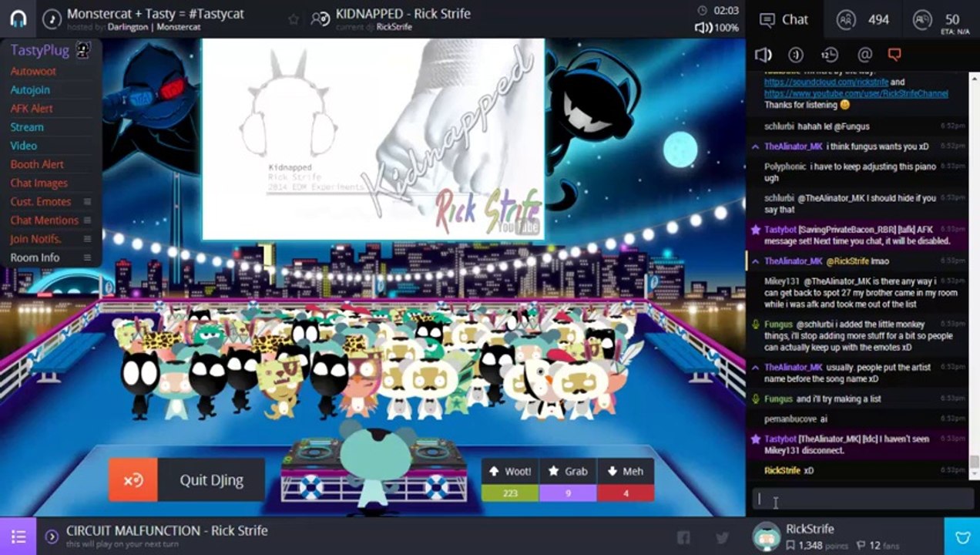Share on Facebook icon
The height and width of the screenshot is (555, 980).
pos(683,537)
